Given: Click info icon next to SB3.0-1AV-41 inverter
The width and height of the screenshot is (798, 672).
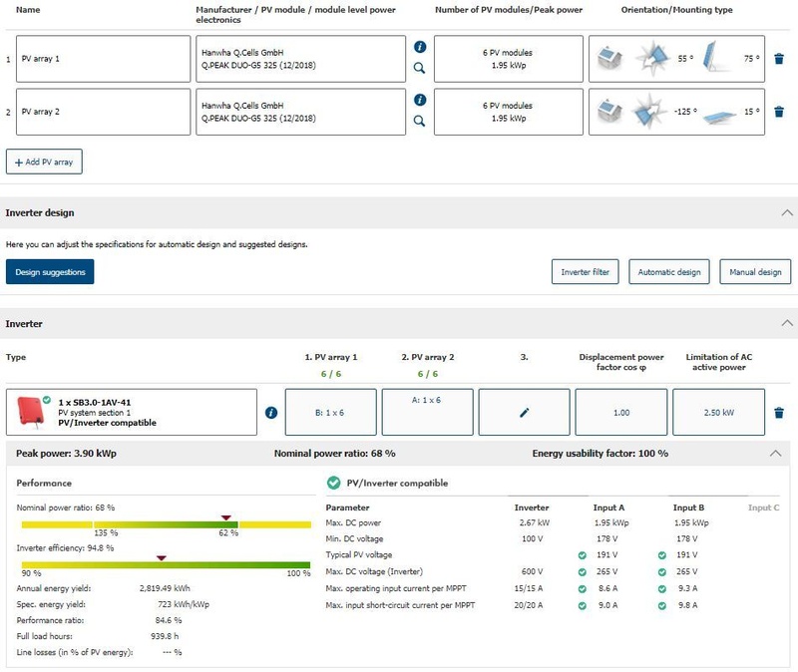Looking at the screenshot, I should (270, 412).
